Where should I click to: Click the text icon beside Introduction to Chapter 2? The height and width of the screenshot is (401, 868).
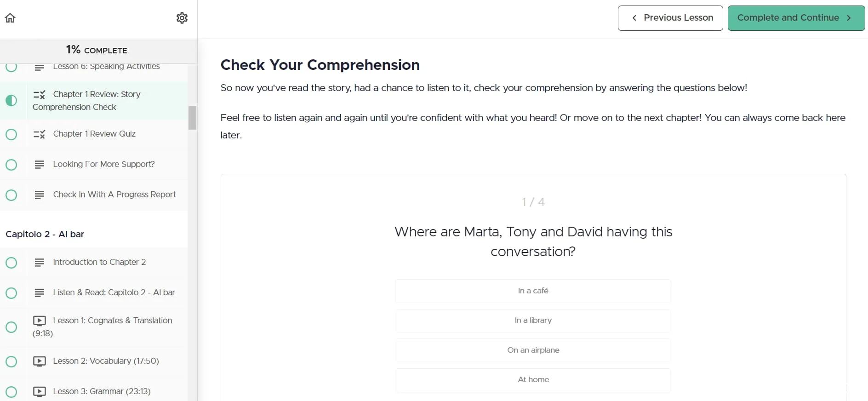[40, 263]
